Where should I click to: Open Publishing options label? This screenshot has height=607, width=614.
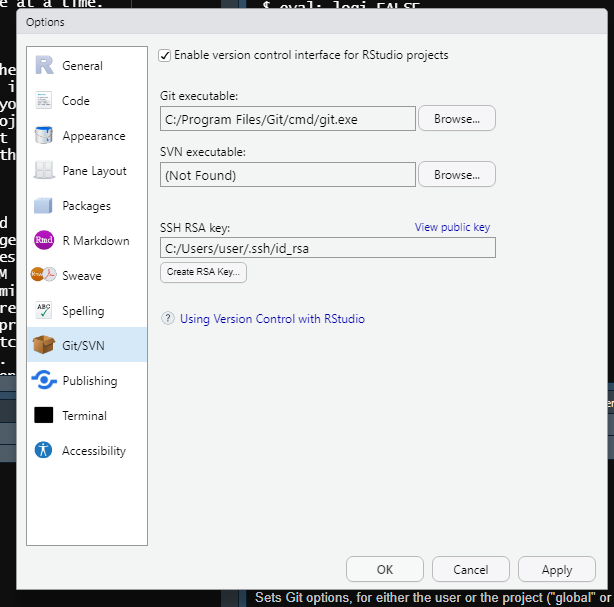coord(90,381)
